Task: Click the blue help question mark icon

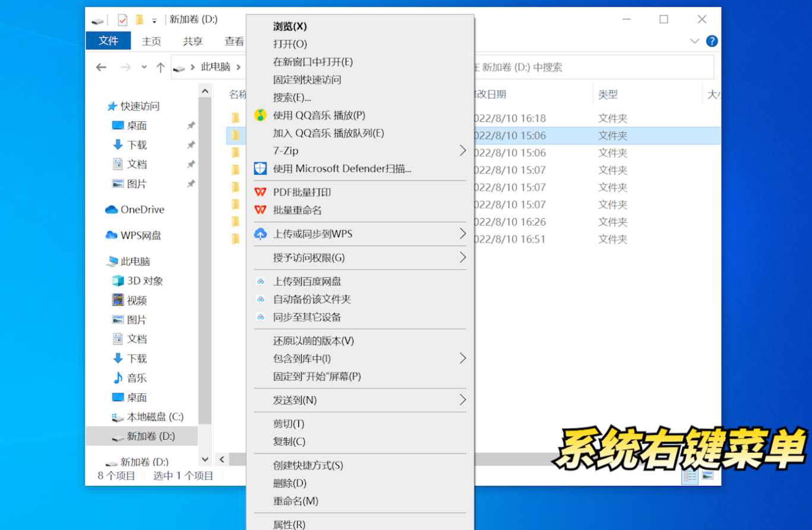Action: tap(712, 41)
